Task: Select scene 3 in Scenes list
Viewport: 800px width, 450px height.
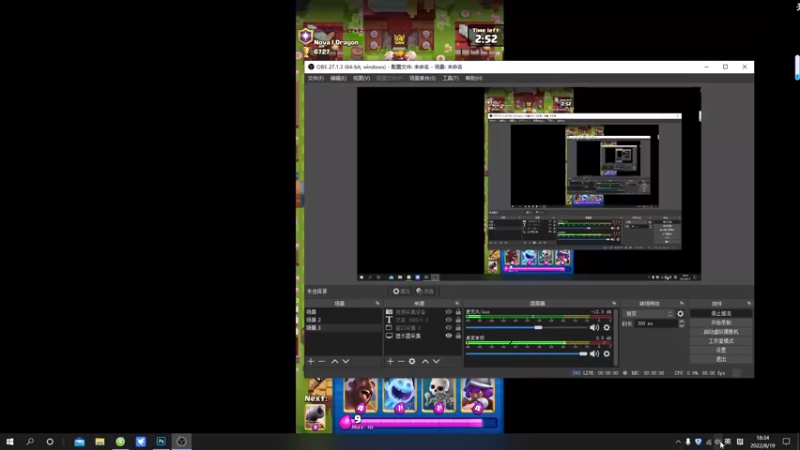Action: click(x=343, y=328)
